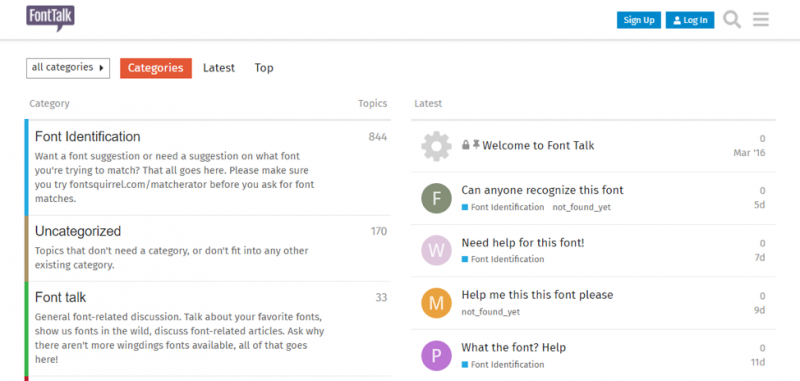The image size is (800, 381).
Task: Click the 11d activity time
Action: coord(758,363)
